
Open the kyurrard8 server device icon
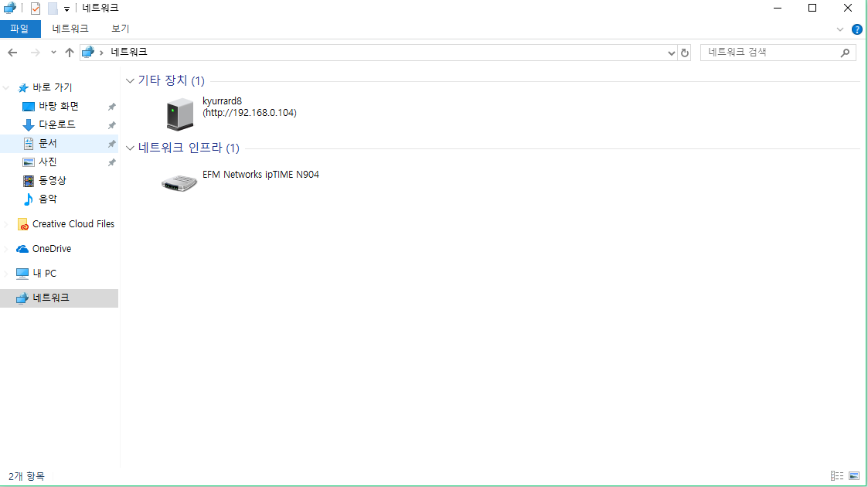[x=180, y=114]
